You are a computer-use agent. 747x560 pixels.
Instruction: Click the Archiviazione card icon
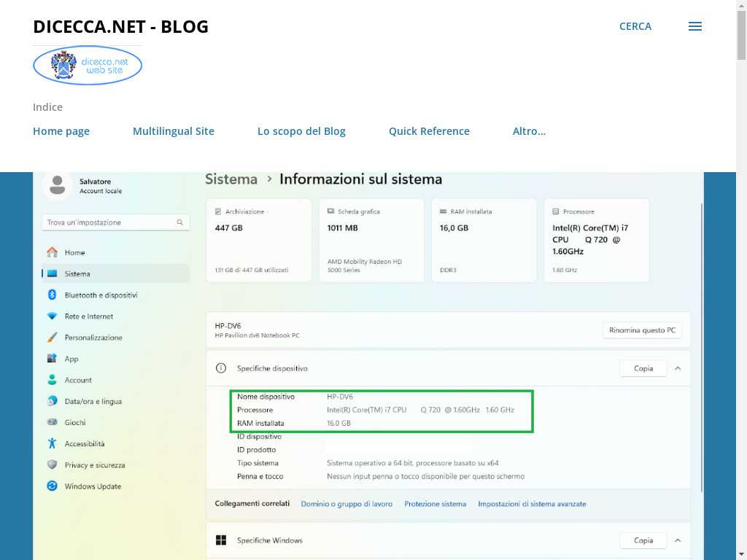coord(218,211)
